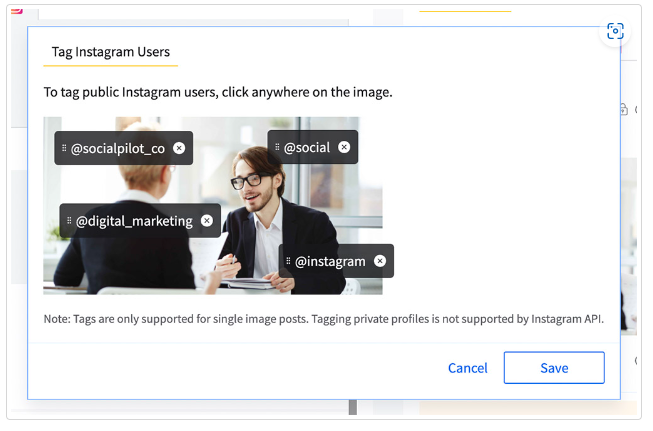
Task: Select the @social tag label
Action: 307,147
